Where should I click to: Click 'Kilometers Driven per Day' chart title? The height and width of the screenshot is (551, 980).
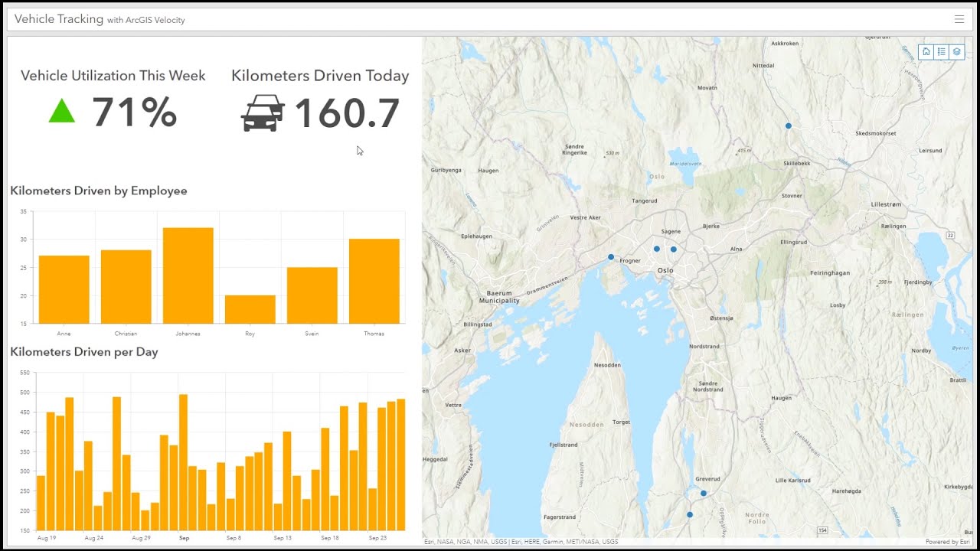[x=84, y=352]
